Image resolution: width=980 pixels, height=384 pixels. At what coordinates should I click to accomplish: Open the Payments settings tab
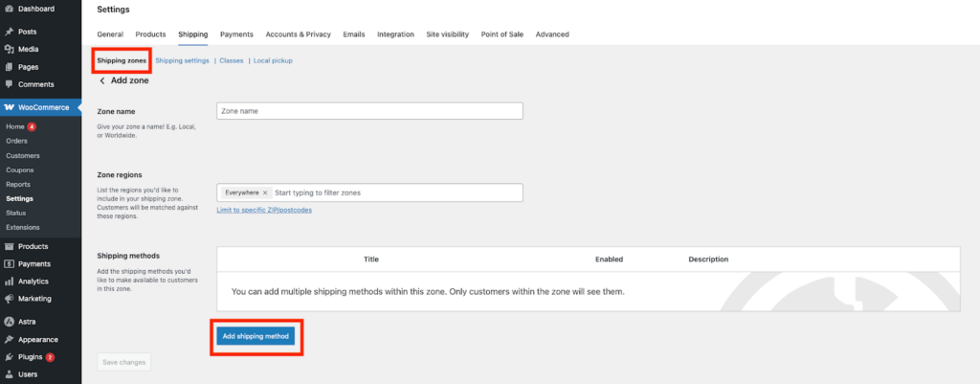pyautogui.click(x=237, y=34)
